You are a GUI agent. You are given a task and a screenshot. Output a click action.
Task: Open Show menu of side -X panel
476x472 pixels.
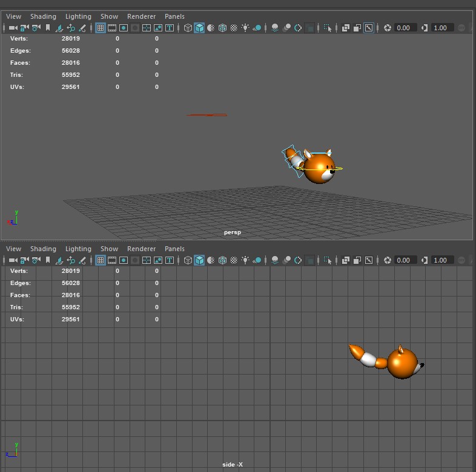pyautogui.click(x=109, y=249)
